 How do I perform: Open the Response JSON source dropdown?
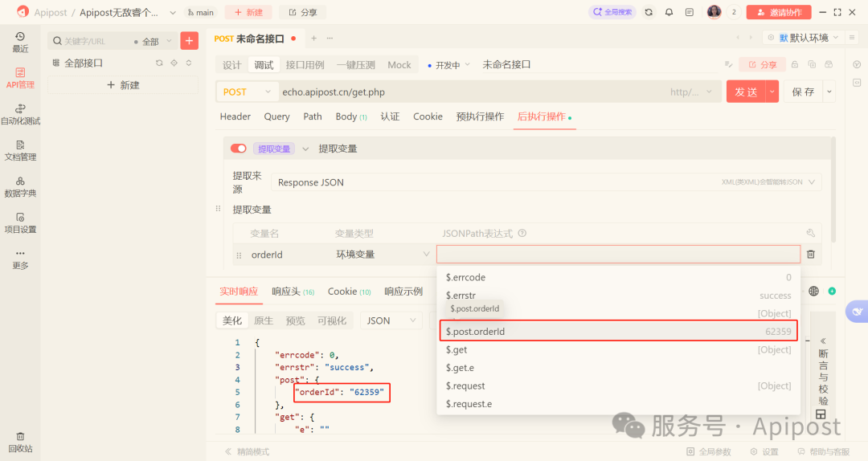pos(546,182)
